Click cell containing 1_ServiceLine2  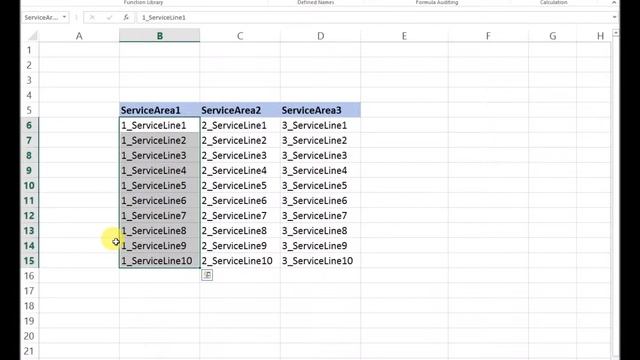160,140
